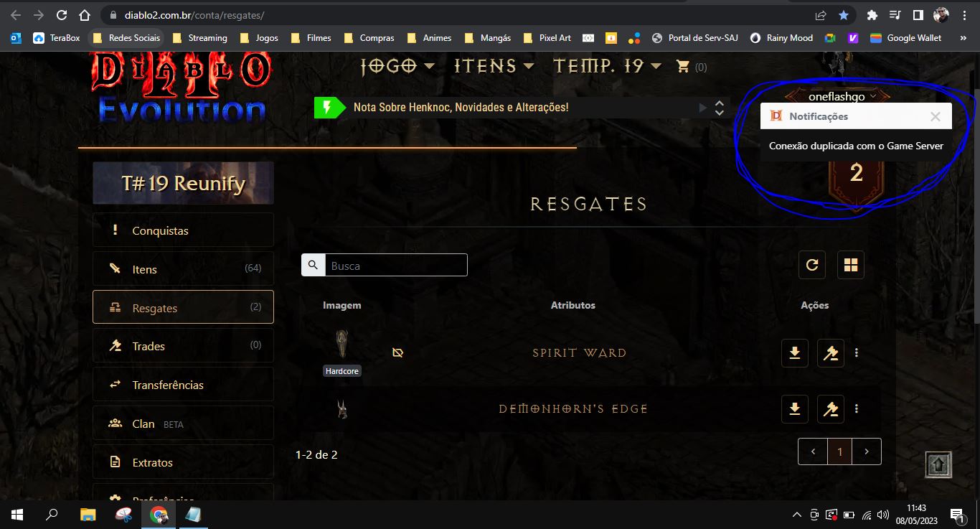Viewport: 980px width, 529px height.
Task: Click the crossed tag icon beside Spirit Ward
Action: pos(397,352)
